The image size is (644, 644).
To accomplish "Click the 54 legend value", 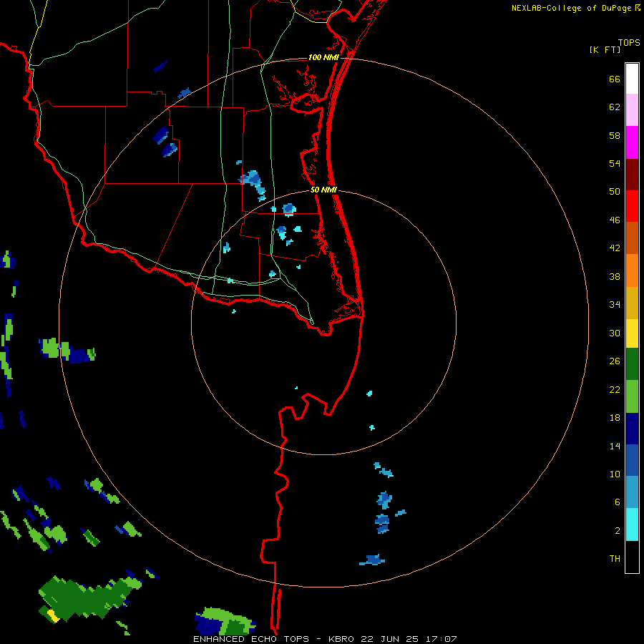I will point(615,164).
